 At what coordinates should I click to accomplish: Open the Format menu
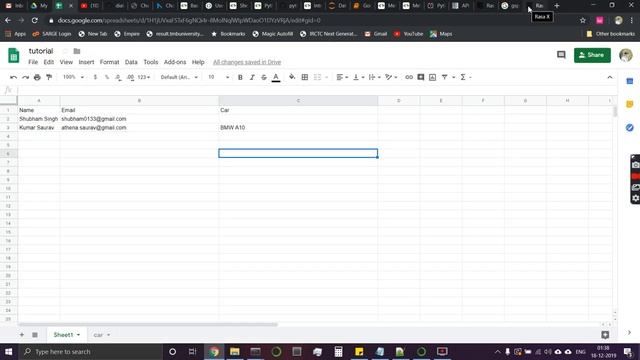pos(109,62)
